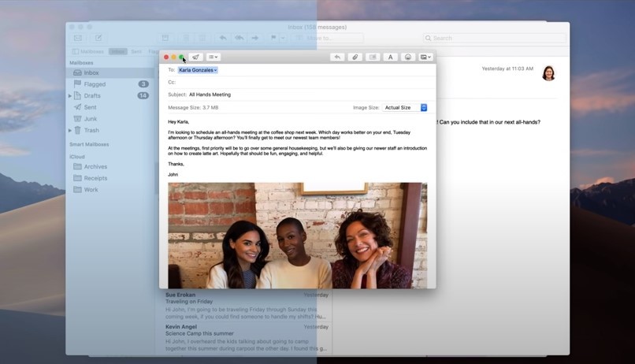635x364 pixels.
Task: Select the Sent mailbox in sidebar
Action: tap(110, 107)
